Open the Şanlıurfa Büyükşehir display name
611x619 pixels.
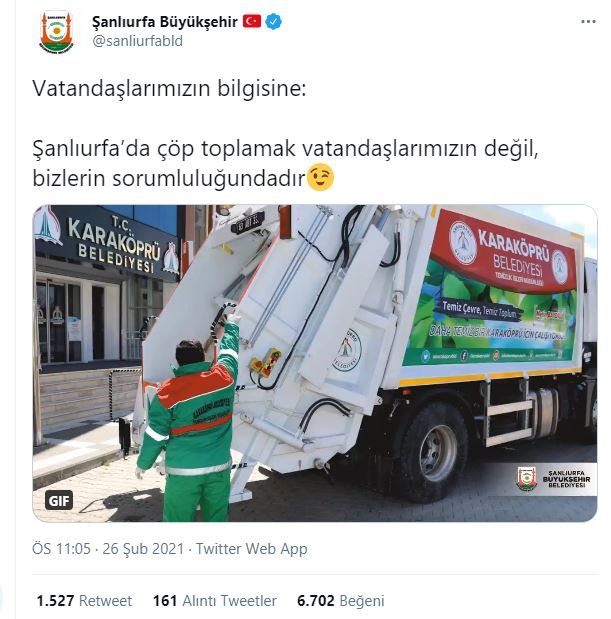tap(165, 22)
